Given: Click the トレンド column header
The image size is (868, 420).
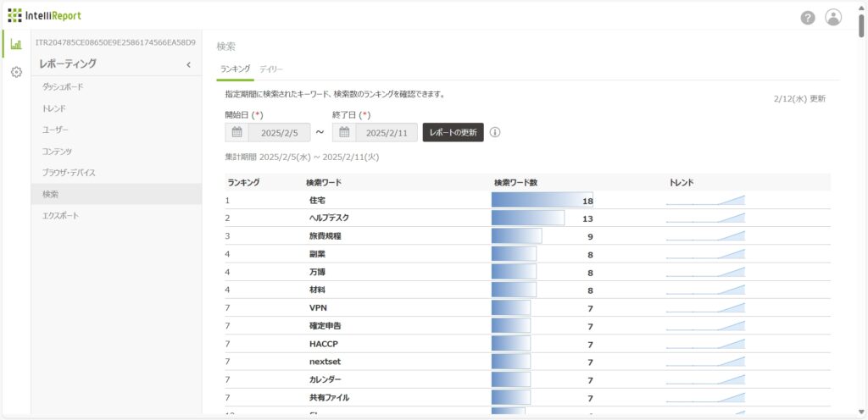Looking at the screenshot, I should click(x=682, y=182).
